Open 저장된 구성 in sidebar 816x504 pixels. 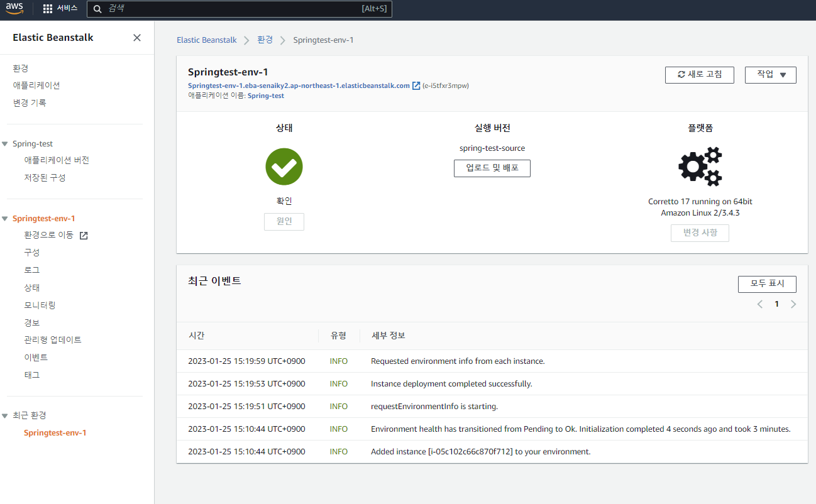coord(45,178)
